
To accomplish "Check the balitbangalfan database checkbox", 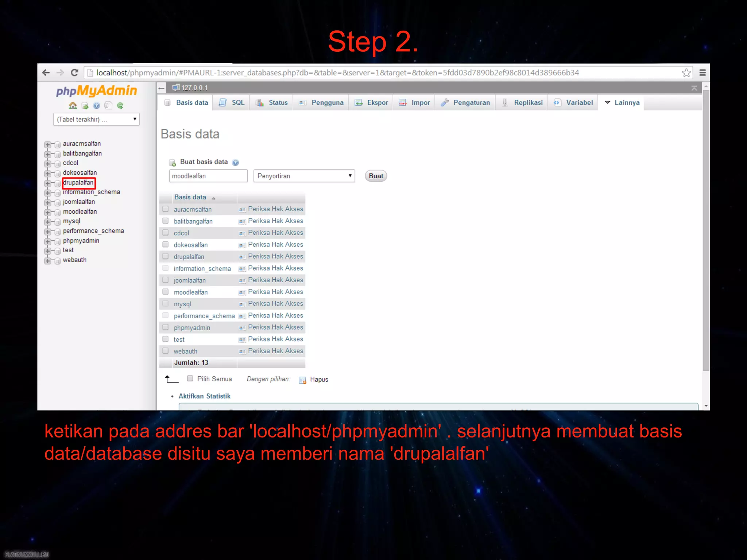I will pyautogui.click(x=166, y=221).
